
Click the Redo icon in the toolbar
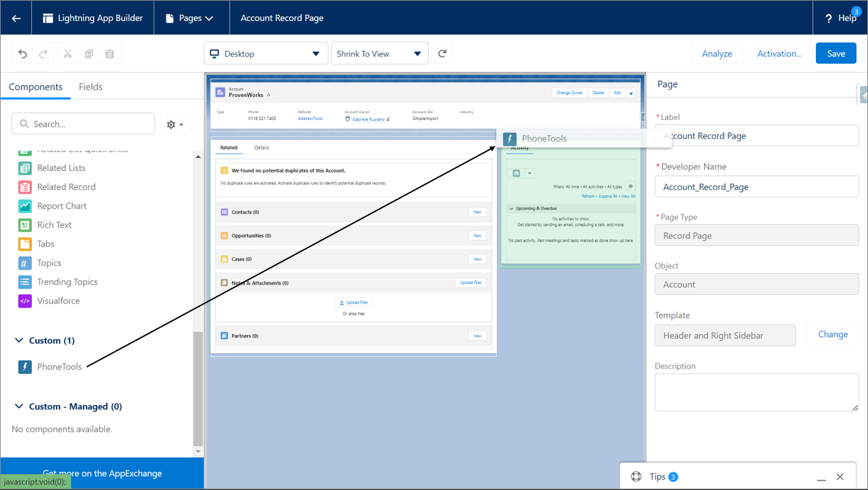(x=45, y=53)
